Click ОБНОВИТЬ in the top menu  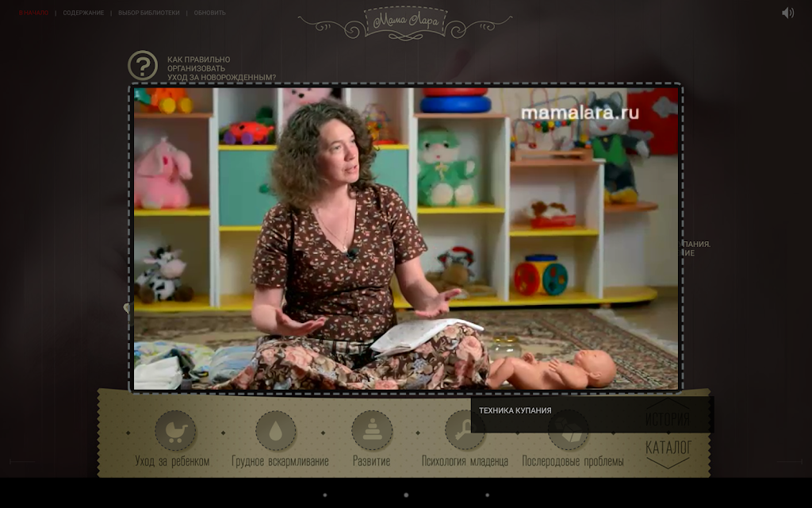coord(209,13)
